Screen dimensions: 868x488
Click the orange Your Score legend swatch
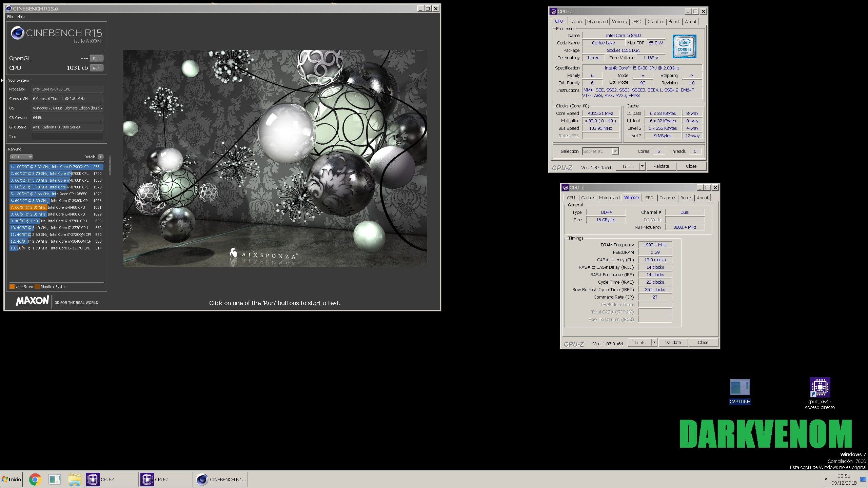12,287
